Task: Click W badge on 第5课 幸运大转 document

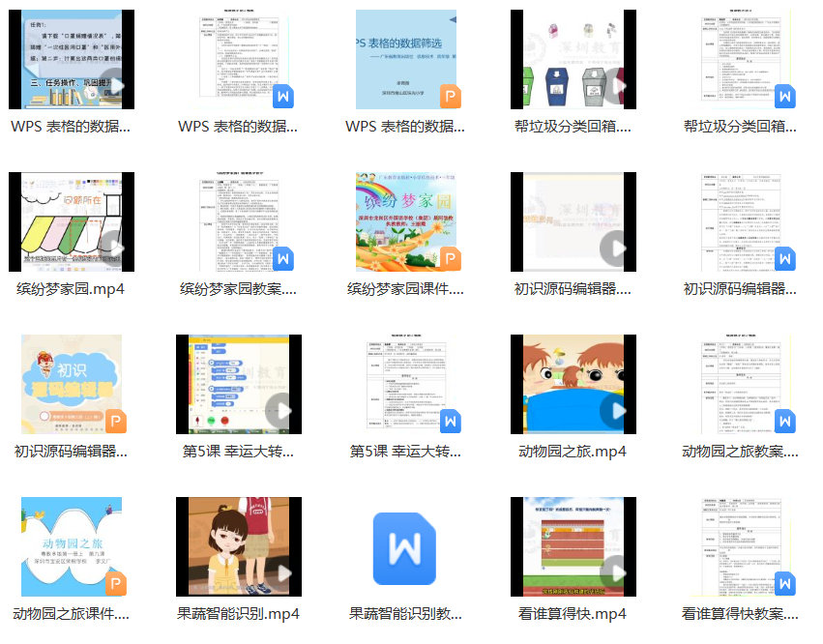Action: point(450,421)
